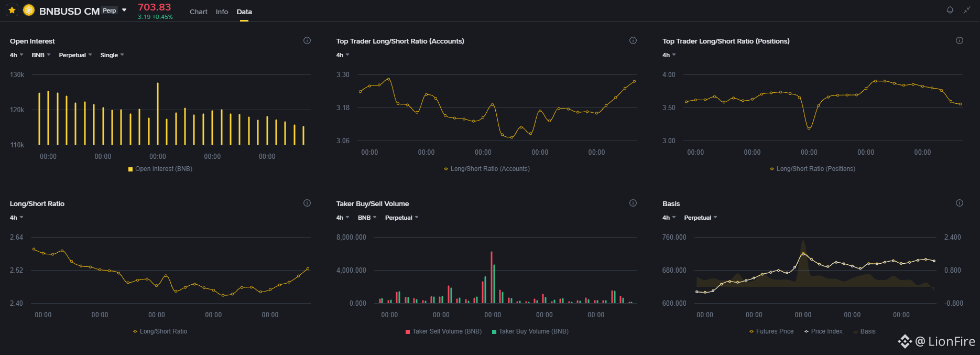
Task: Toggle Taker Sell Volume (BNB) legend
Action: [443, 331]
